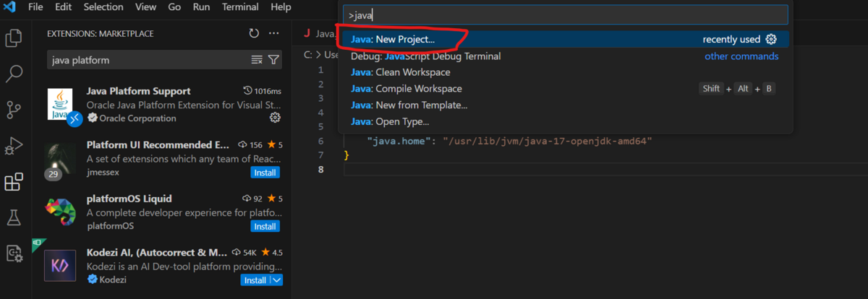
Task: Install the Platform UI Recommended extension
Action: point(265,173)
